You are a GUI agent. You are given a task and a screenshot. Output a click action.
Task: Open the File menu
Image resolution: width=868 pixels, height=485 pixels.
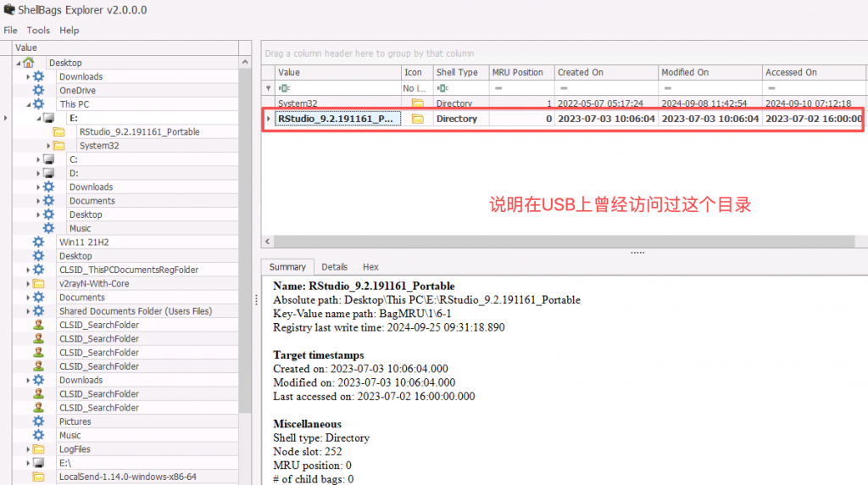click(10, 30)
